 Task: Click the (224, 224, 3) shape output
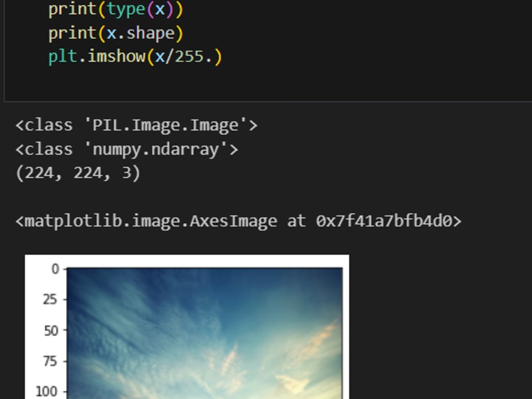(78, 173)
